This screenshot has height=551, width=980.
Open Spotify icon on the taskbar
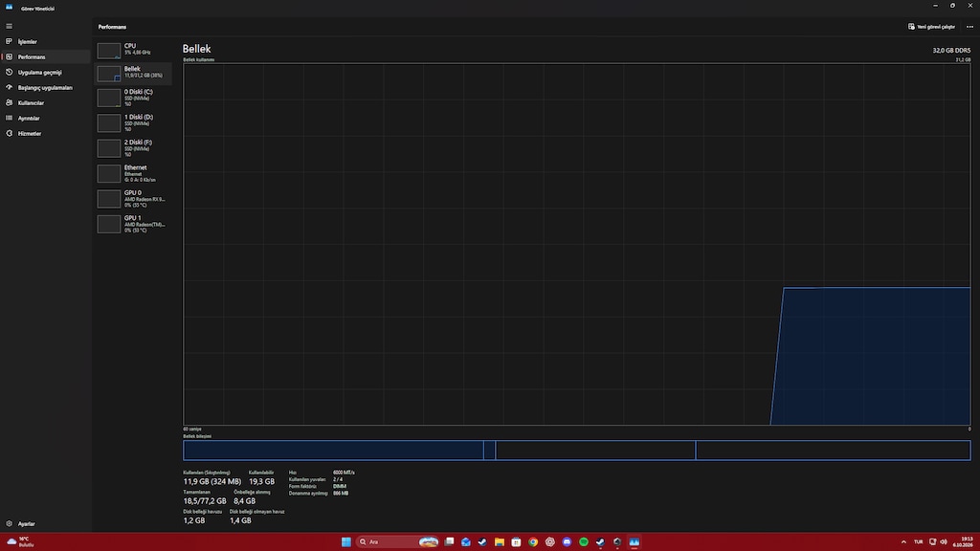point(584,541)
